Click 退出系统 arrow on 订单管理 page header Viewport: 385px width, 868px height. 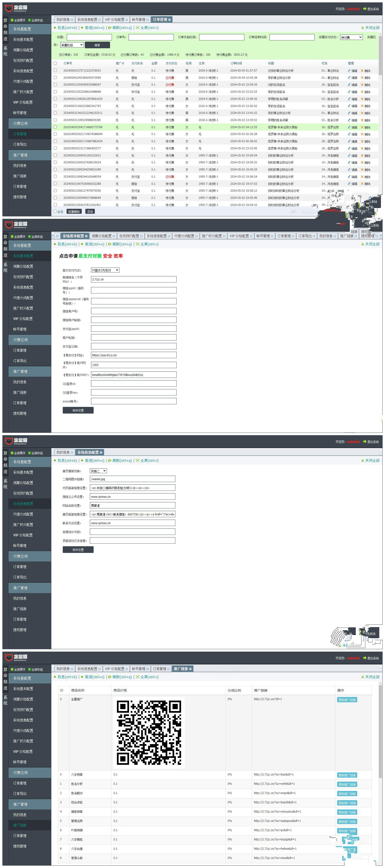coord(365,9)
